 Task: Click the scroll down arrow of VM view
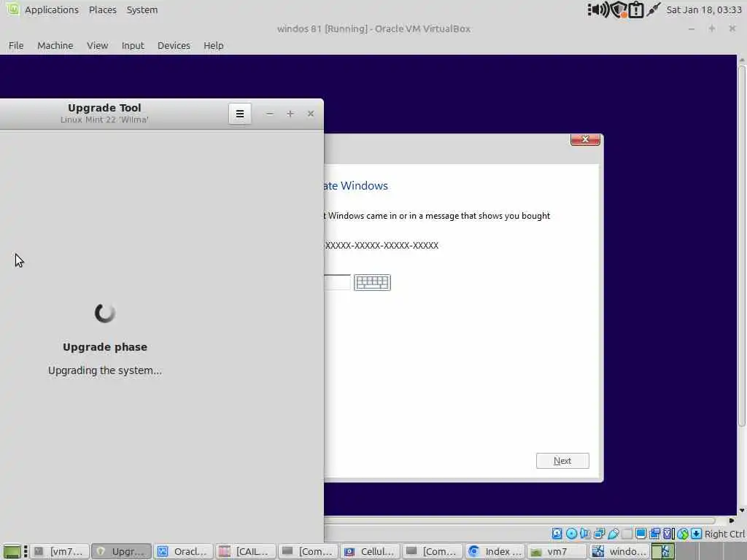(742, 511)
